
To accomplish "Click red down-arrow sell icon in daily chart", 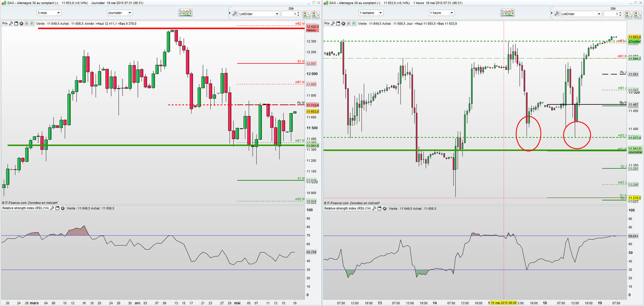I will 27,24.
